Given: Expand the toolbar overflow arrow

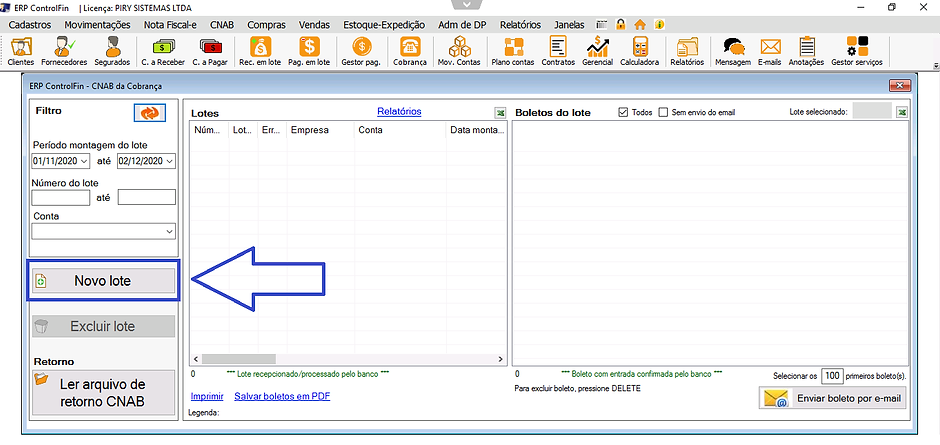Looking at the screenshot, I should 935,65.
